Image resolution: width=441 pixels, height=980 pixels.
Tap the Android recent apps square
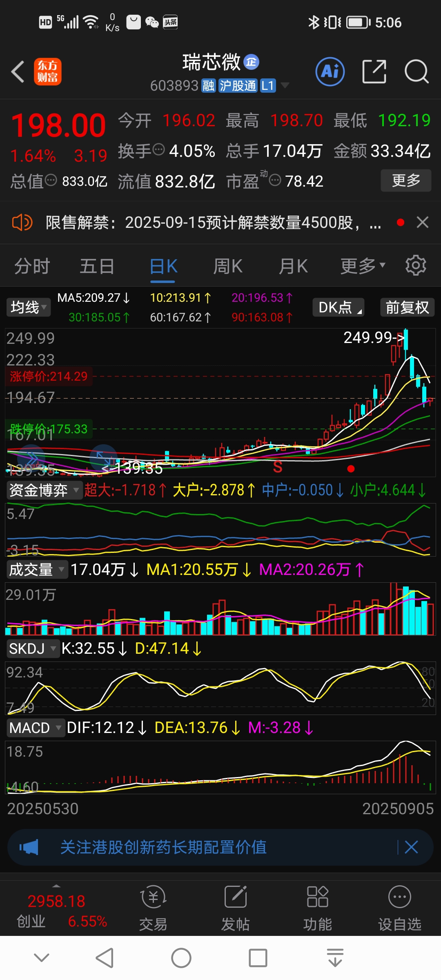click(x=258, y=958)
